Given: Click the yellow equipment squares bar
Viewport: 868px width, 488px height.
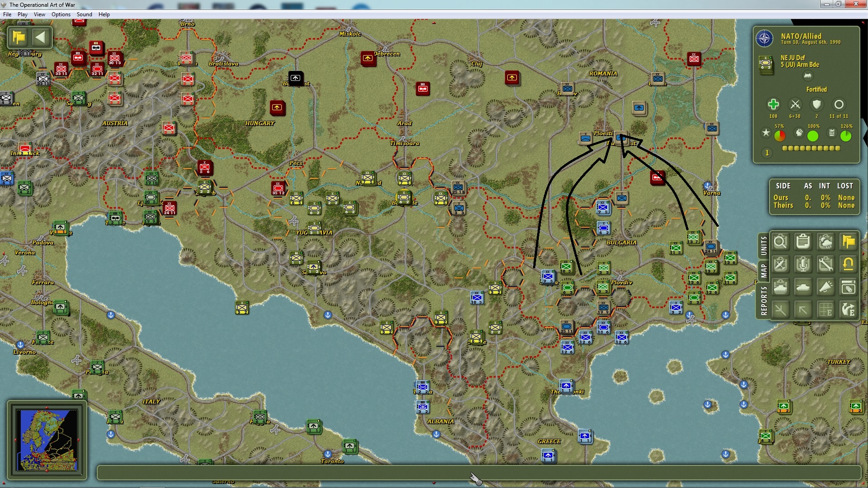Looking at the screenshot, I should pyautogui.click(x=811, y=148).
